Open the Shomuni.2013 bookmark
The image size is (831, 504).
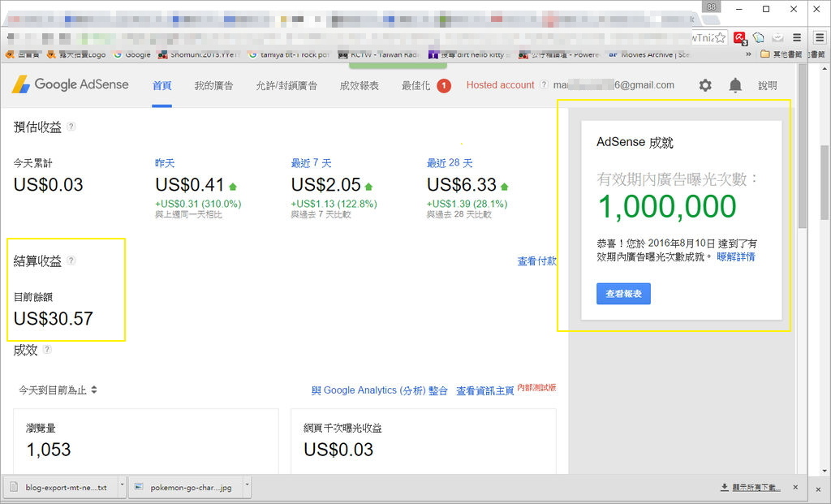tap(199, 54)
